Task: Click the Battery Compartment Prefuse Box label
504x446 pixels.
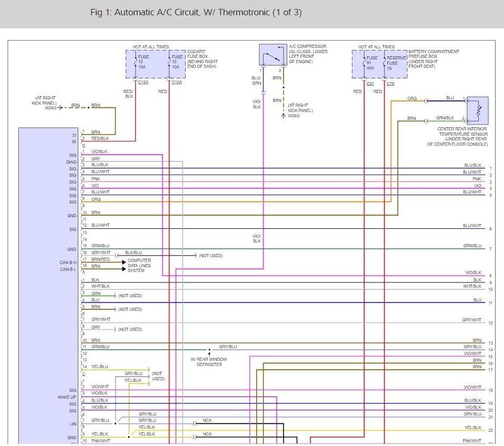Action: tap(434, 59)
